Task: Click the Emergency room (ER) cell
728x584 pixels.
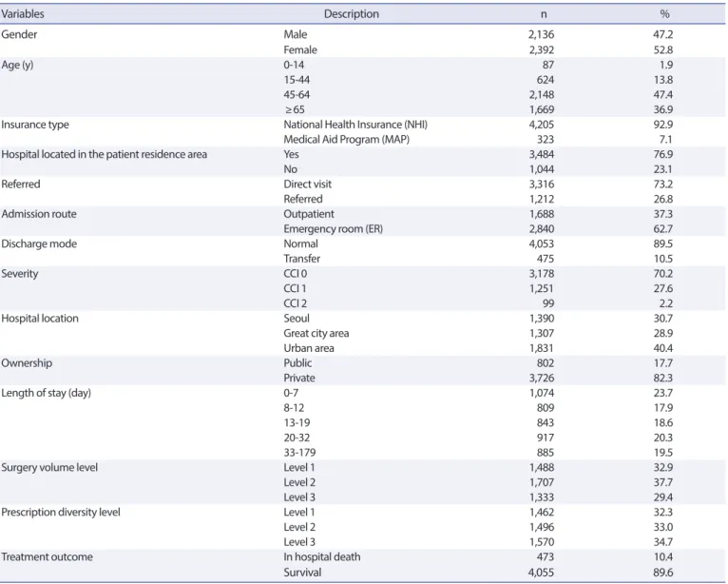Action: tap(334, 228)
